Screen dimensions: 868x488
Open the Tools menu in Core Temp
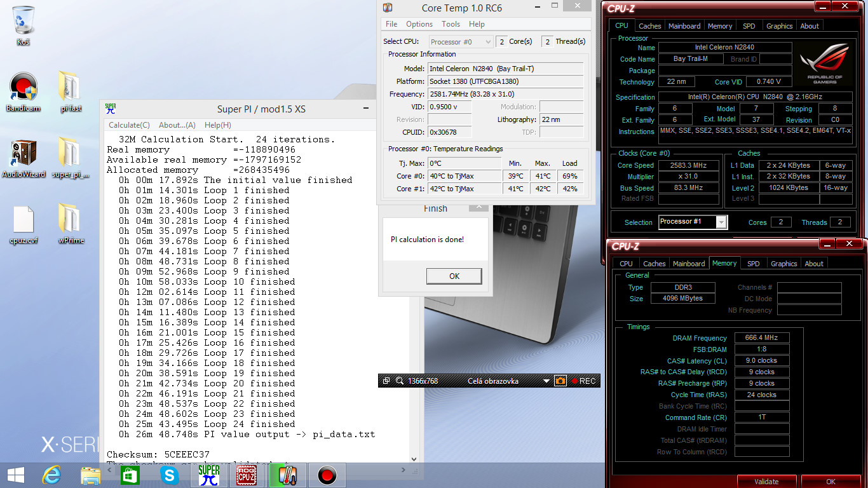pyautogui.click(x=451, y=24)
